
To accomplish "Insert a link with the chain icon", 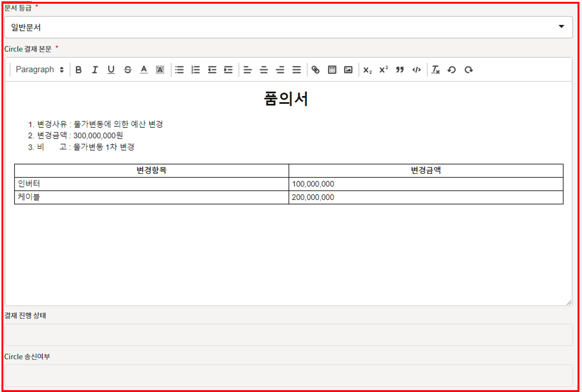I will [315, 70].
